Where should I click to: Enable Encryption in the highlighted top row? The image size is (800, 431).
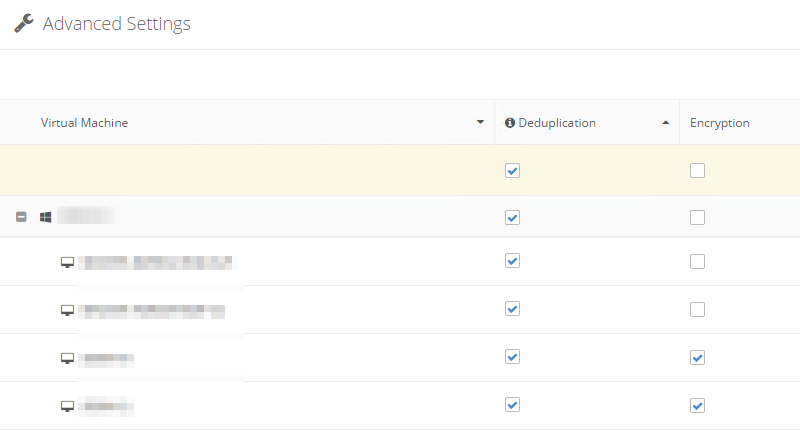[697, 171]
